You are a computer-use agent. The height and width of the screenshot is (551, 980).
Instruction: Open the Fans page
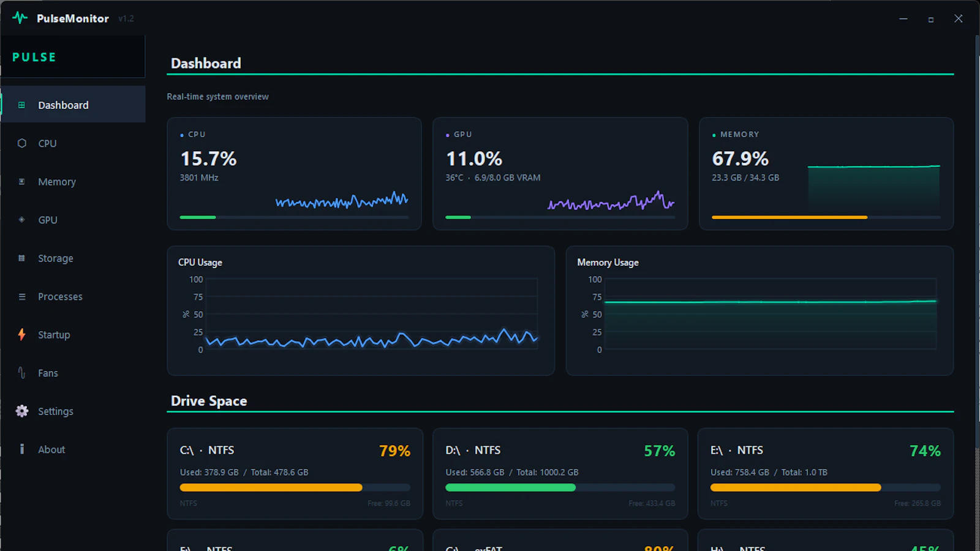[73, 373]
